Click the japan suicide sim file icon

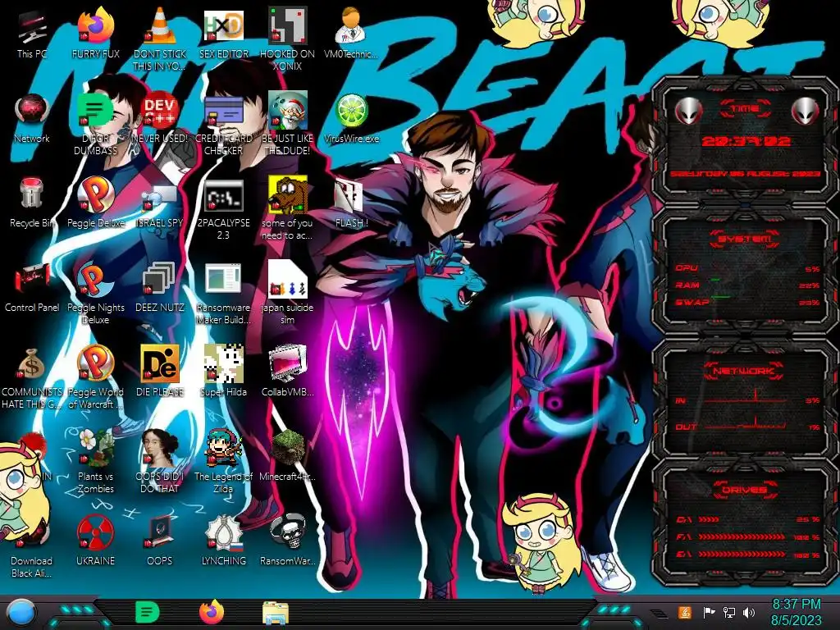tap(288, 279)
